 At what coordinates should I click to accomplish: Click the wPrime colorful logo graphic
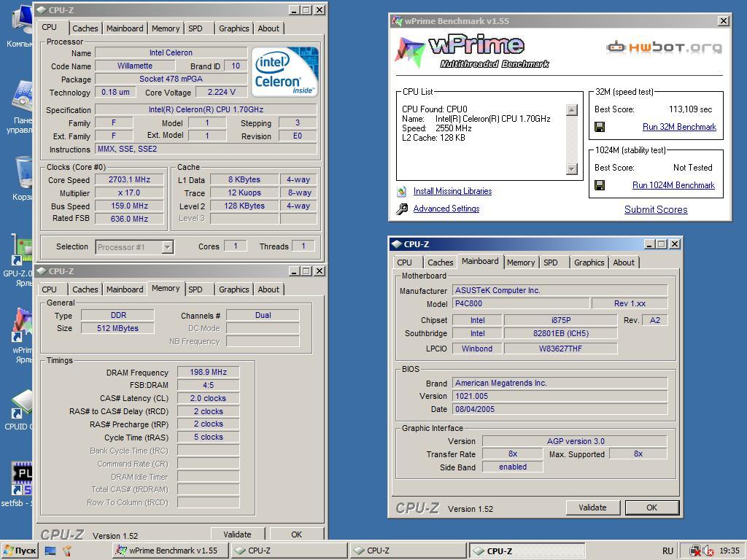pyautogui.click(x=410, y=52)
